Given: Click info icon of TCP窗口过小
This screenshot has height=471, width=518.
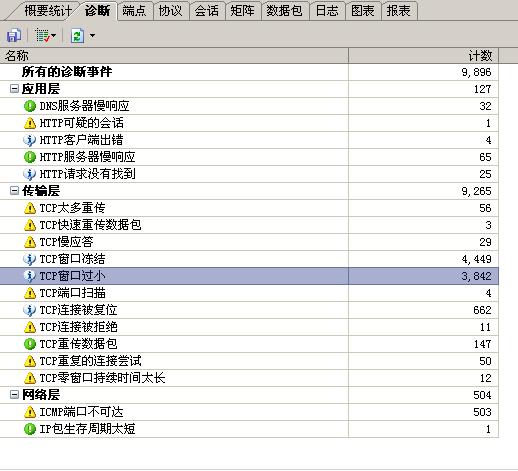Looking at the screenshot, I should pos(30,276).
